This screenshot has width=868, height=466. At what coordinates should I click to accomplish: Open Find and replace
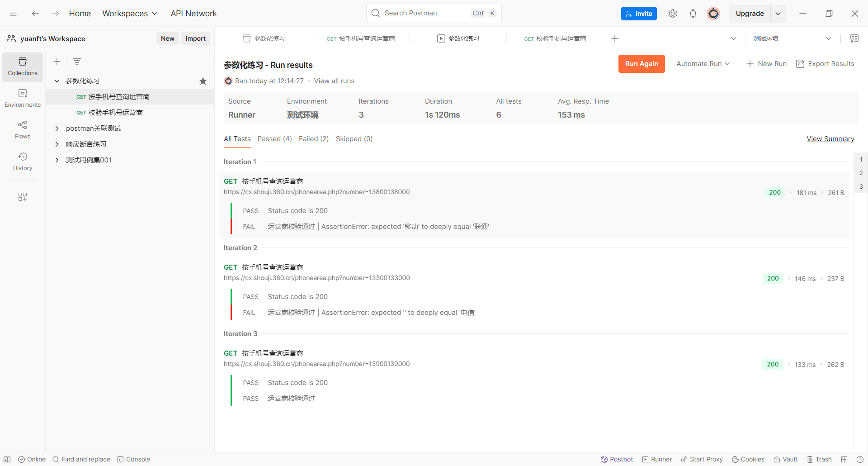81,459
